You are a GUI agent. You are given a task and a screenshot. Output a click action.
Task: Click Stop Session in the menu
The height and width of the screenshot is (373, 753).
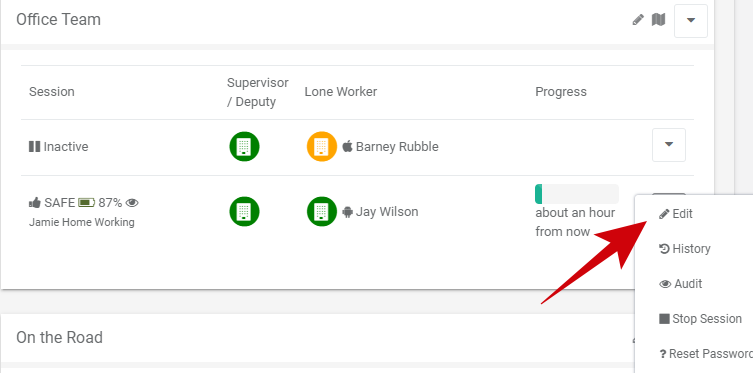(700, 319)
